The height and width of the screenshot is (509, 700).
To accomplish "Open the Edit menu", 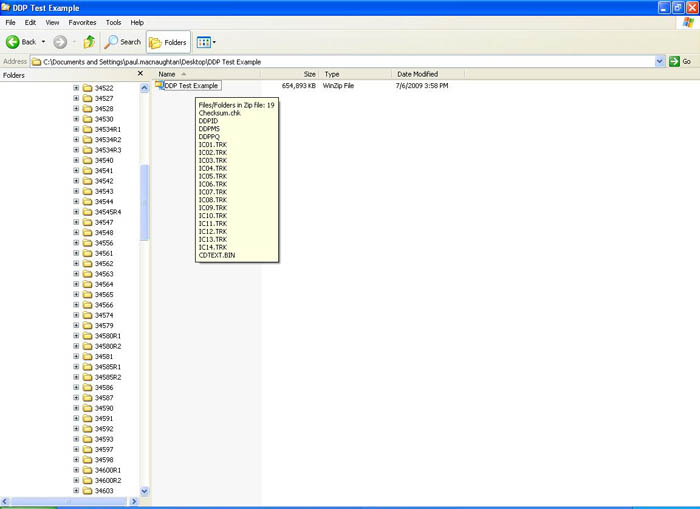I will tap(30, 22).
